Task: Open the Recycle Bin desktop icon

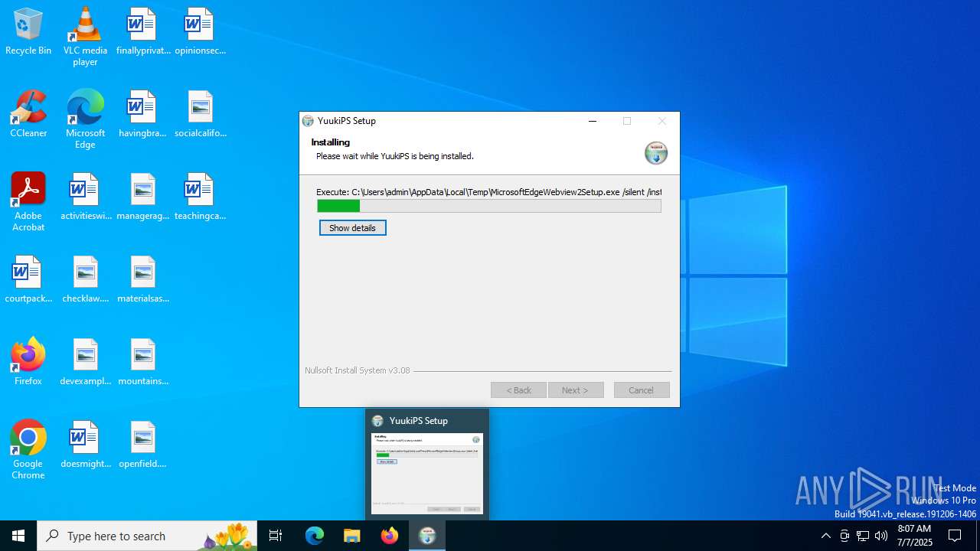Action: coord(28,32)
